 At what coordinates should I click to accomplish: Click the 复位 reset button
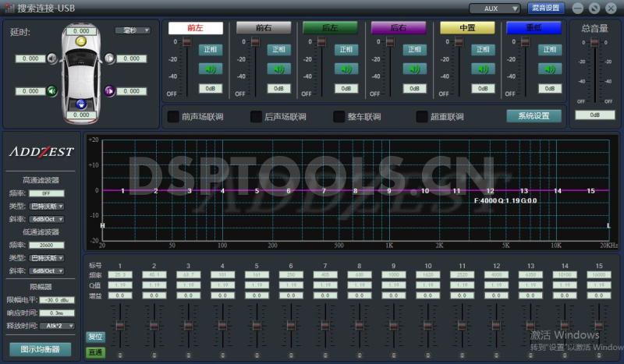tap(95, 337)
